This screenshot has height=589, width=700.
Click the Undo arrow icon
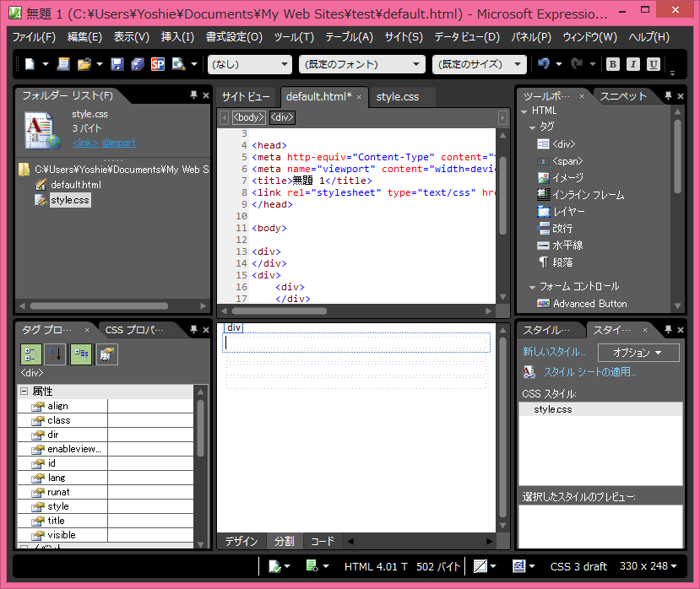tap(544, 64)
